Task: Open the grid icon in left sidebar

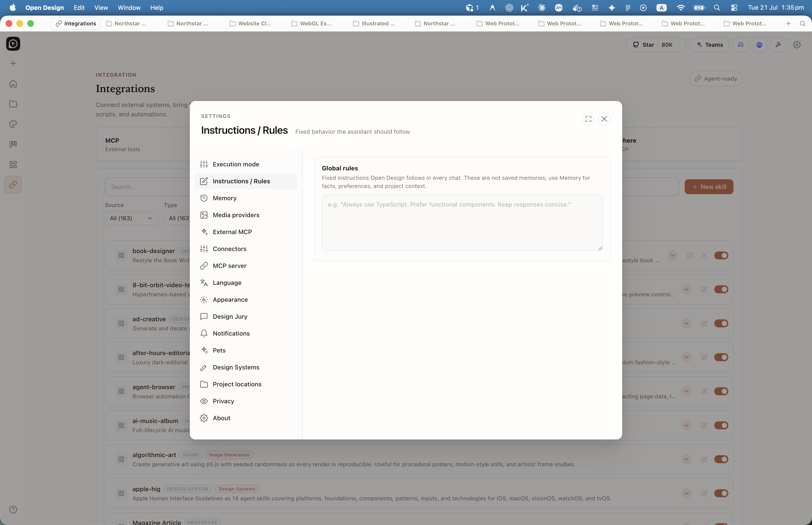Action: [13, 165]
